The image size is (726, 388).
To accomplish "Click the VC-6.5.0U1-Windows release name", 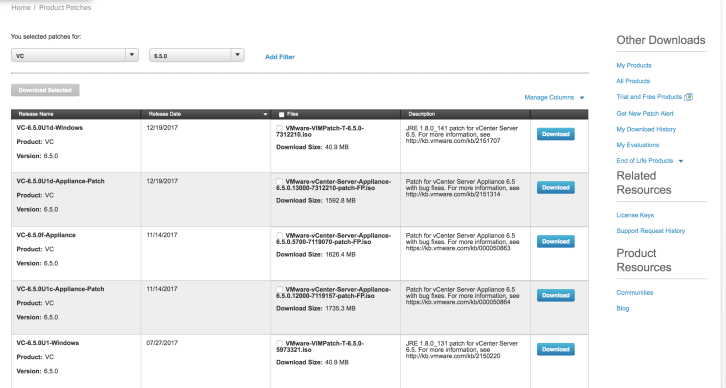I will pyautogui.click(x=48, y=343).
